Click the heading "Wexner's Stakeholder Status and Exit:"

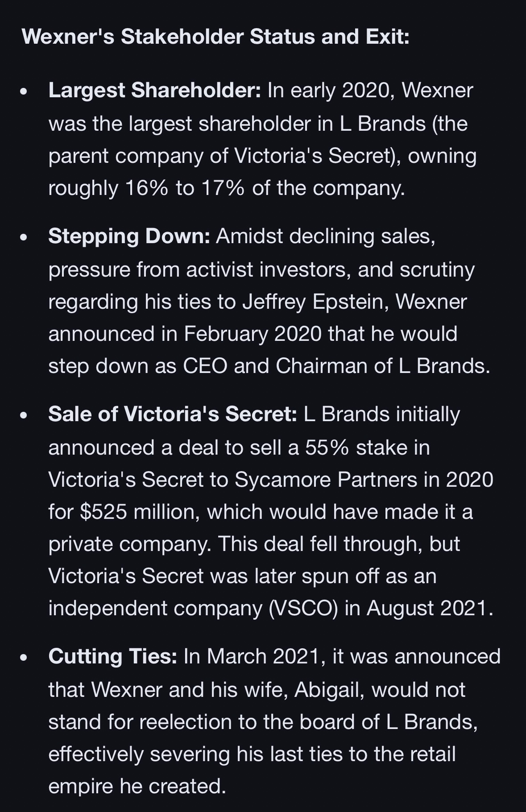point(215,37)
